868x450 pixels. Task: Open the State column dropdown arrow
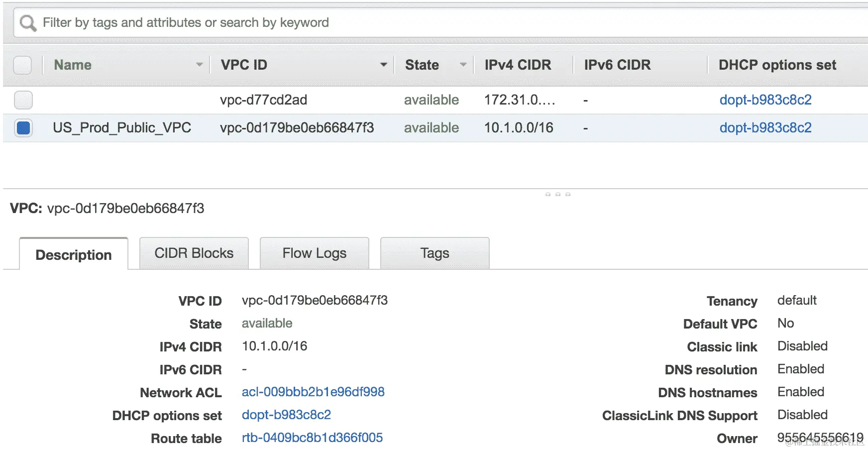click(x=463, y=65)
